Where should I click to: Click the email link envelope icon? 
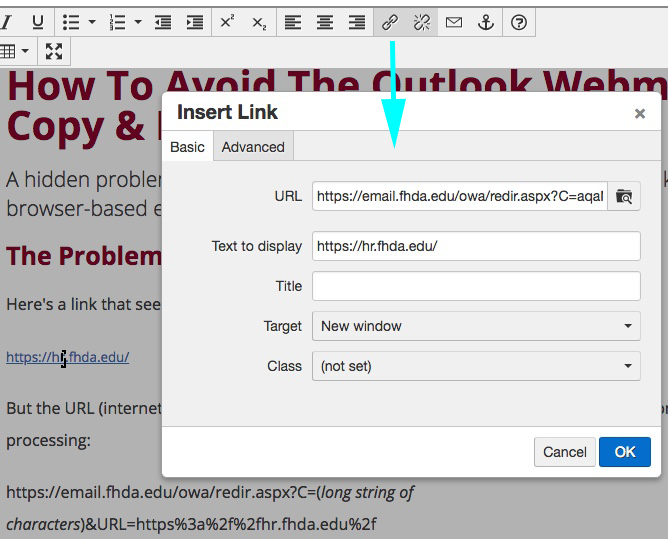(454, 22)
